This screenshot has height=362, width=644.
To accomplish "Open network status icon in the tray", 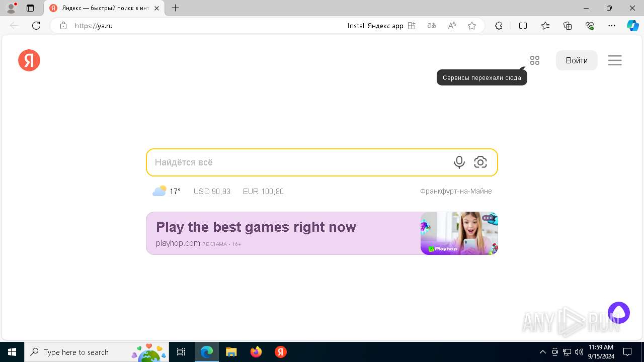I will pos(567,352).
